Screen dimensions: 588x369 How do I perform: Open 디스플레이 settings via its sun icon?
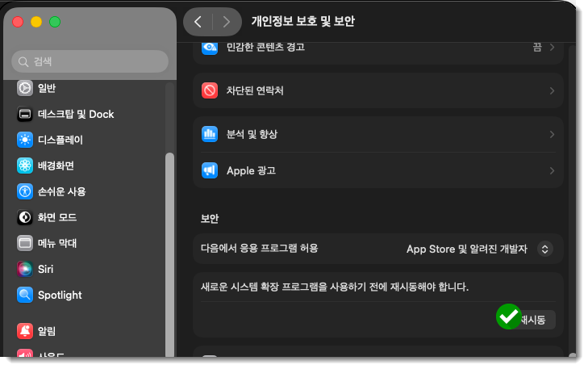tap(25, 140)
